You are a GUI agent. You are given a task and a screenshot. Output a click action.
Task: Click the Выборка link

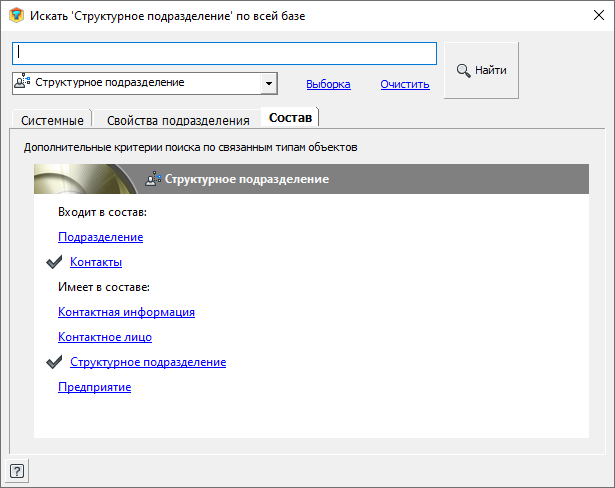click(328, 84)
